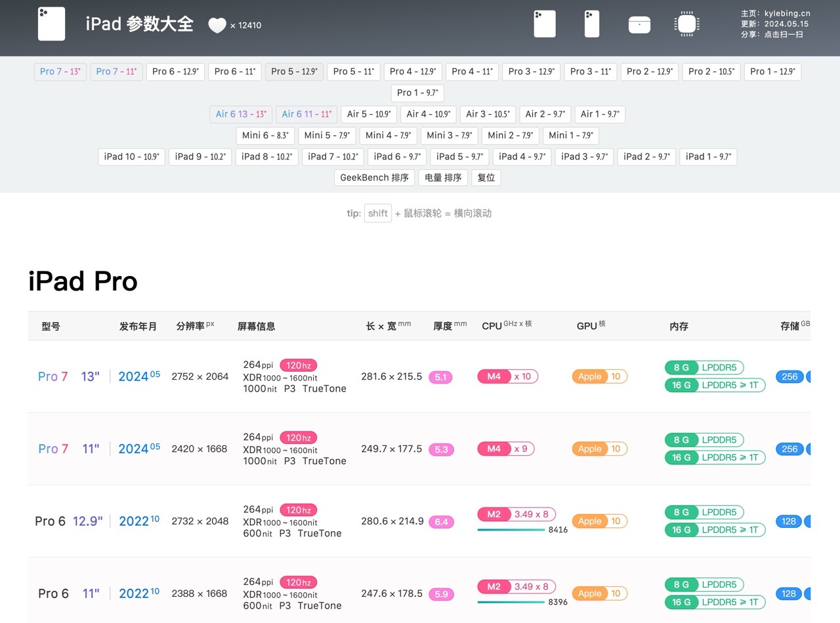Viewport: 840px width, 623px height.
Task: Select the iPad 10 - 10.9" tag
Action: [x=132, y=157]
